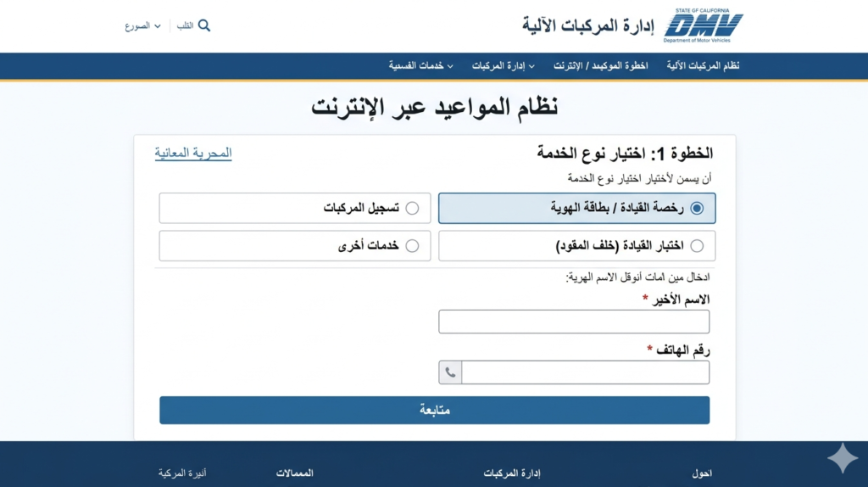Open the الصورع language dropdown
This screenshot has height=487, width=868.
click(142, 26)
